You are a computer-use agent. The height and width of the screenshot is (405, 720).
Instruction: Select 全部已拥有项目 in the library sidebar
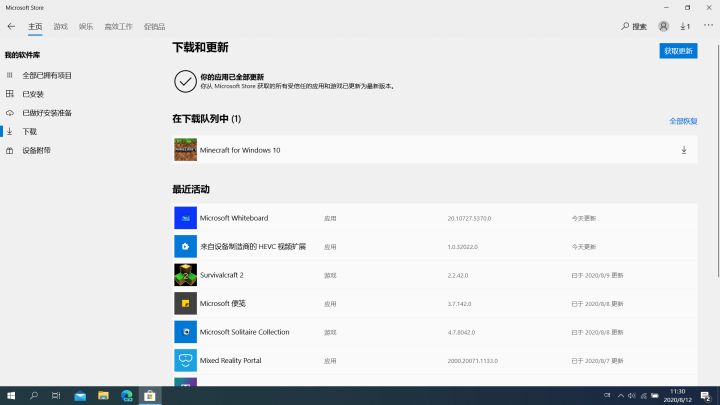tap(47, 75)
